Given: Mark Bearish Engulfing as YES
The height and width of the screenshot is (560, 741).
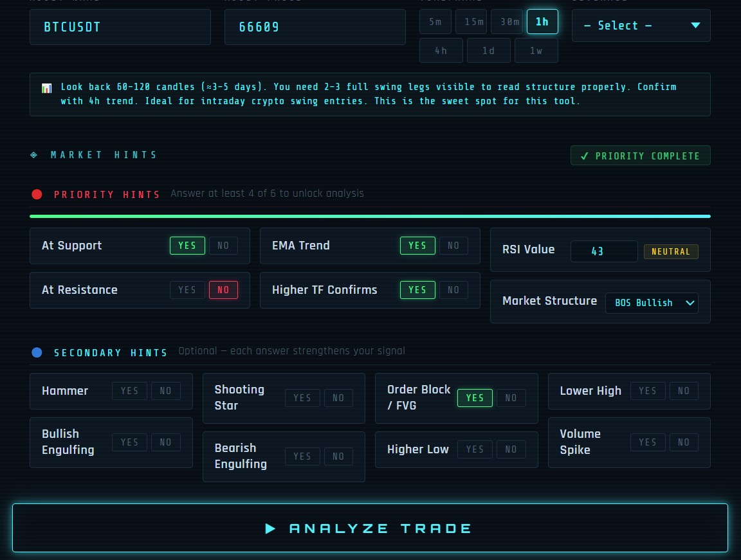Looking at the screenshot, I should [302, 456].
